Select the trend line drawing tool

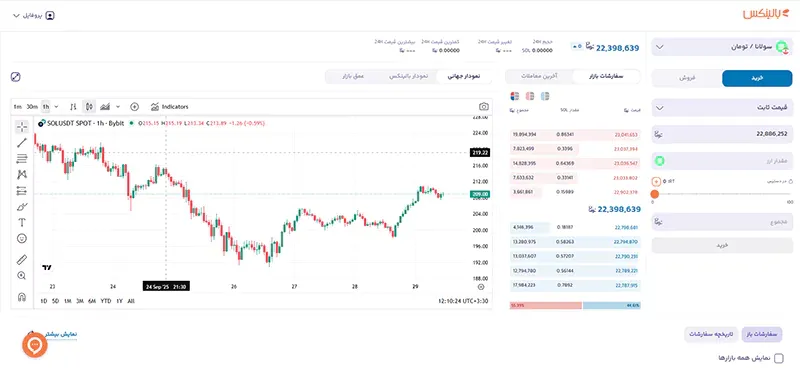21,143
